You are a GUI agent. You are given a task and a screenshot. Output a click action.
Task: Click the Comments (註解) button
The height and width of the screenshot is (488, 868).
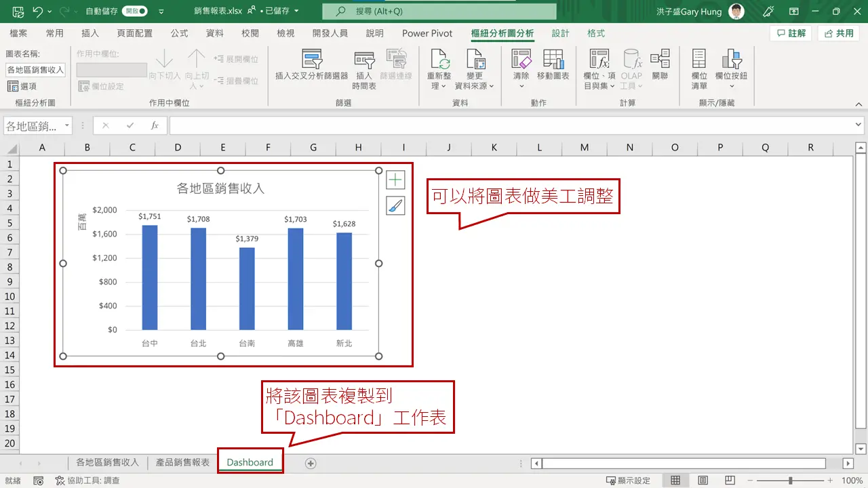791,33
